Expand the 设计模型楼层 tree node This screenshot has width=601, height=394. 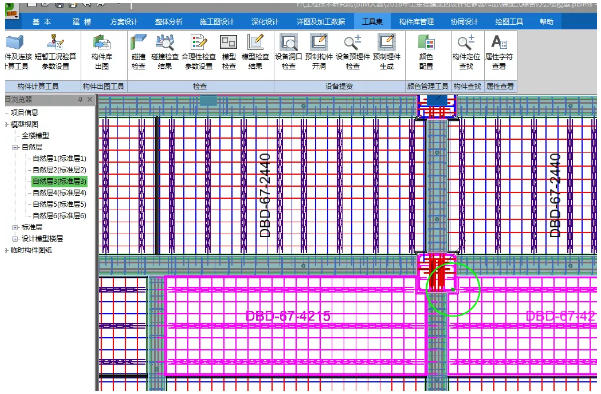click(x=15, y=239)
